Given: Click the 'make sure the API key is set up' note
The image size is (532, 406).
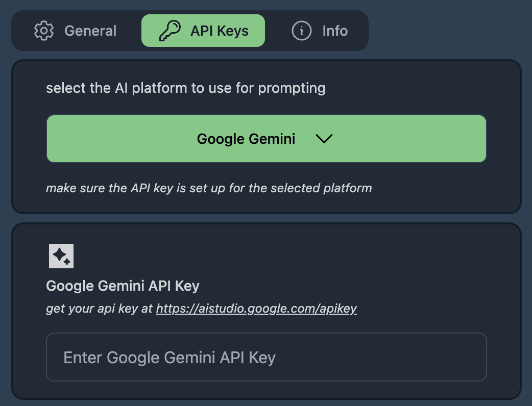Looking at the screenshot, I should [209, 188].
